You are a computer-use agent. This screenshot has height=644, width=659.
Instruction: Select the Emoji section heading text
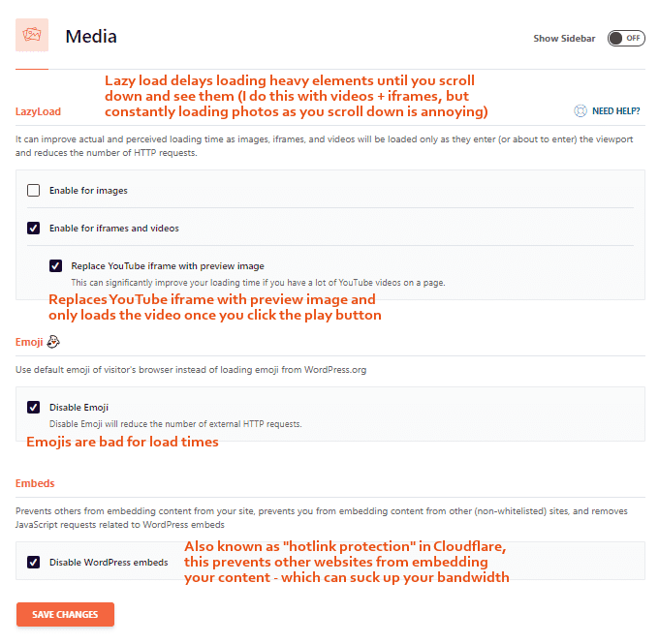(28, 342)
